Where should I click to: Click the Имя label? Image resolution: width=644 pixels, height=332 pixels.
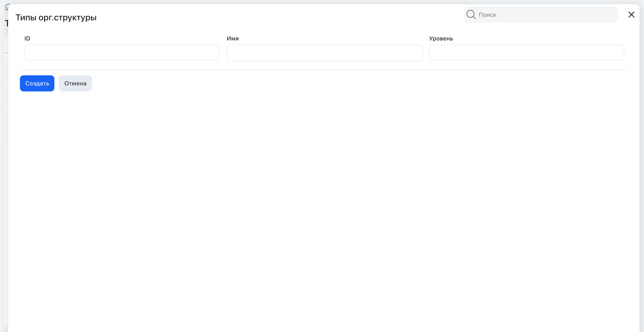click(x=233, y=38)
